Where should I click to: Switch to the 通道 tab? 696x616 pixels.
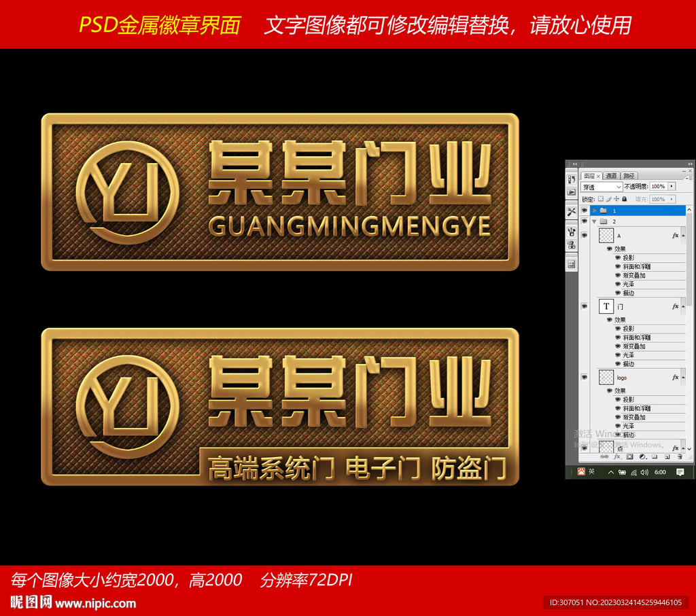pyautogui.click(x=611, y=176)
